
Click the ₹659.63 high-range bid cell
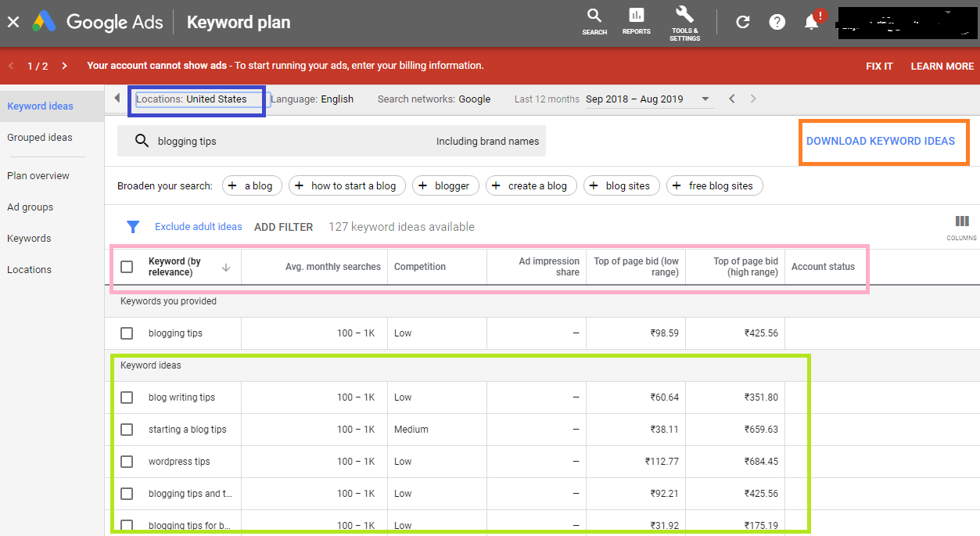761,430
